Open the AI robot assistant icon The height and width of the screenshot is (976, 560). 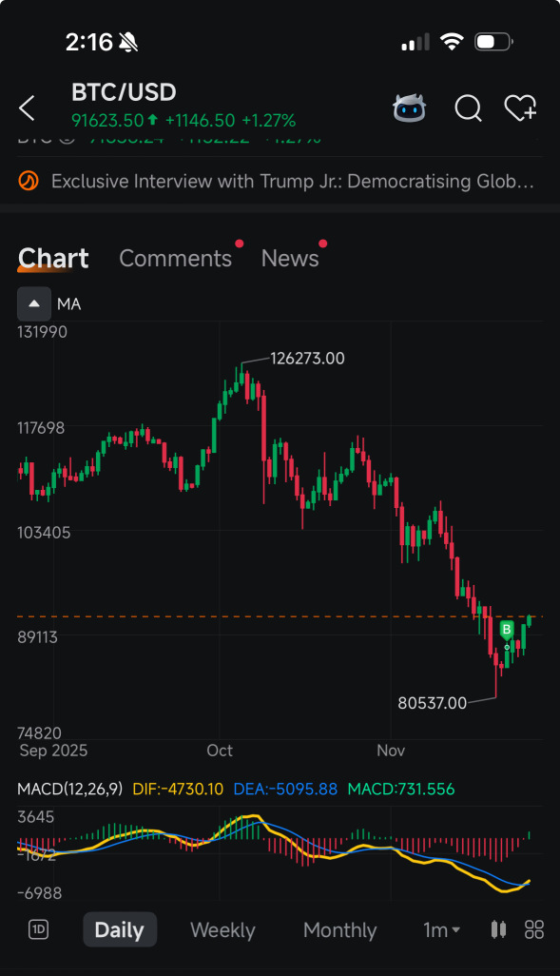point(410,108)
